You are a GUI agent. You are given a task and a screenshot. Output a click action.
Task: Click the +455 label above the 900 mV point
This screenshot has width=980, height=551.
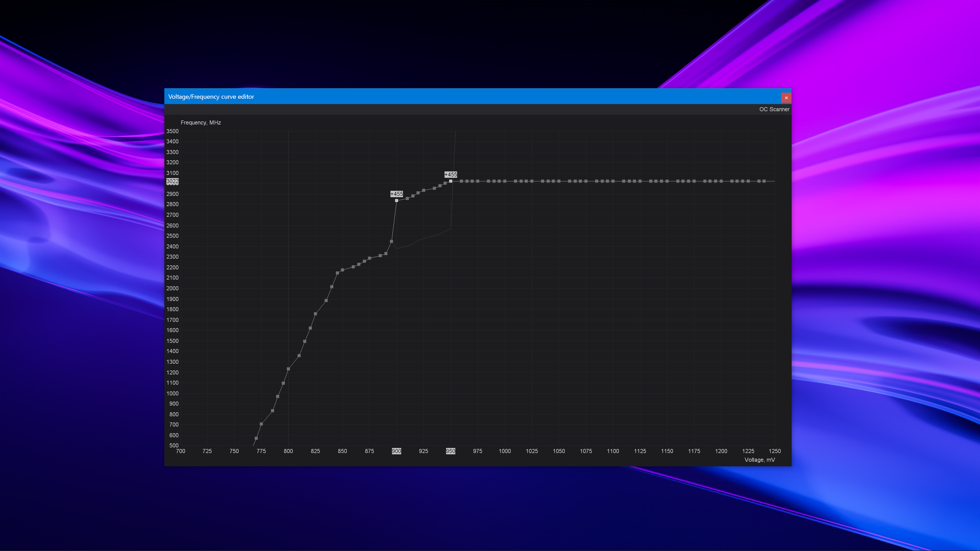point(396,194)
